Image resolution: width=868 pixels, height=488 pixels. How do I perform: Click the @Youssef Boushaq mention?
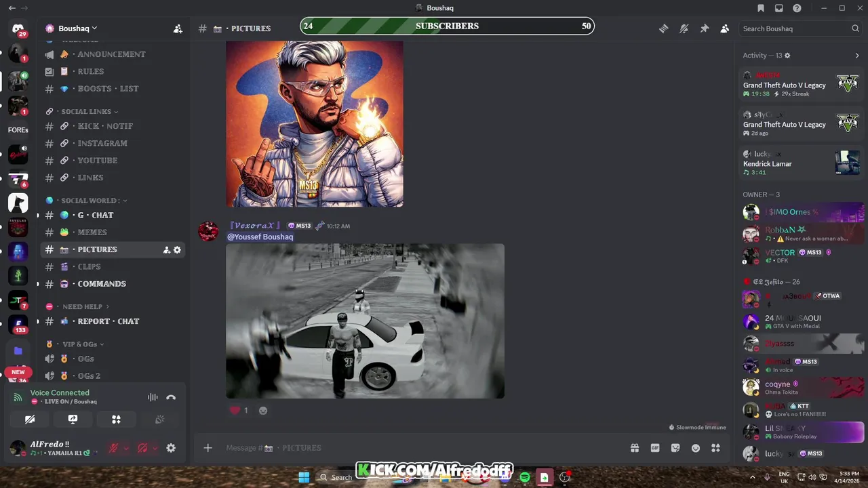click(x=260, y=237)
